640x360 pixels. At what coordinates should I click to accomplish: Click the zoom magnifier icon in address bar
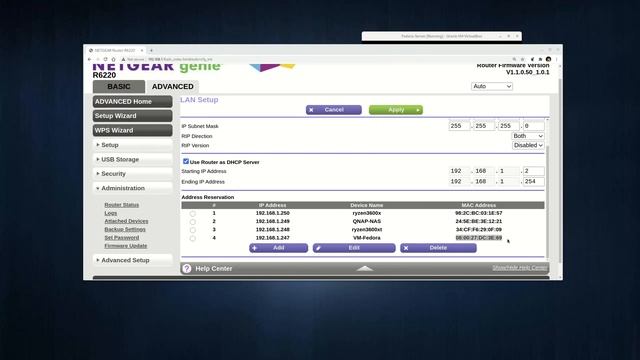click(514, 59)
